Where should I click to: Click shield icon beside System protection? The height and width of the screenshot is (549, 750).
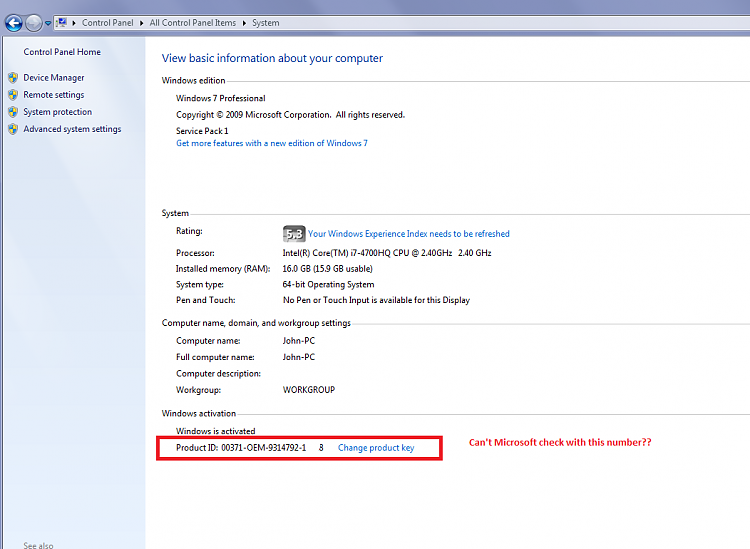pyautogui.click(x=13, y=112)
